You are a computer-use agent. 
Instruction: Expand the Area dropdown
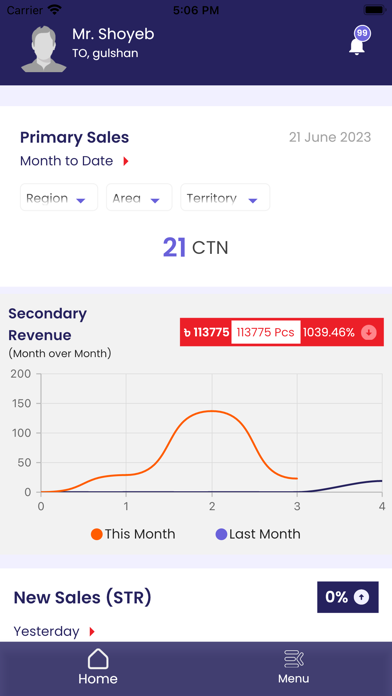(x=139, y=198)
